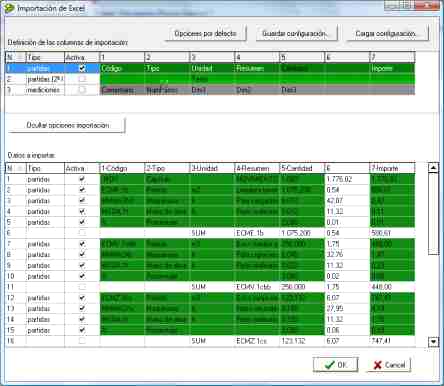This screenshot has height=386, width=444.
Task: Click the Cancel button
Action: coord(389,365)
